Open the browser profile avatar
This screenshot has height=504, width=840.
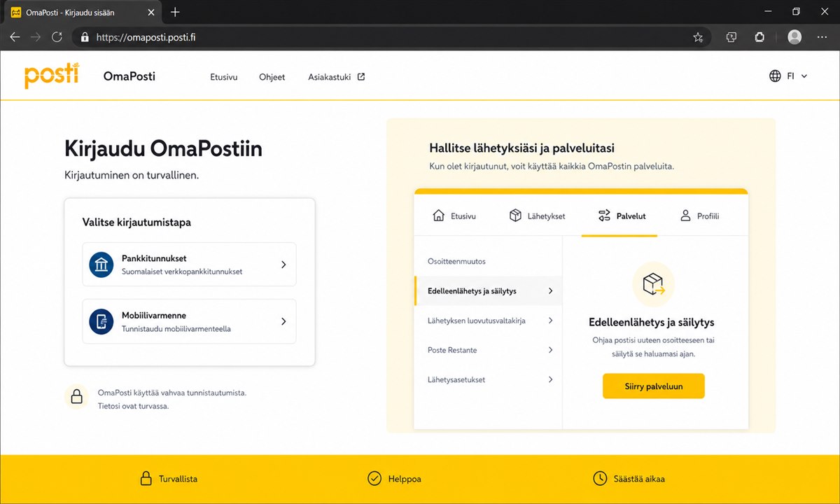pos(794,37)
